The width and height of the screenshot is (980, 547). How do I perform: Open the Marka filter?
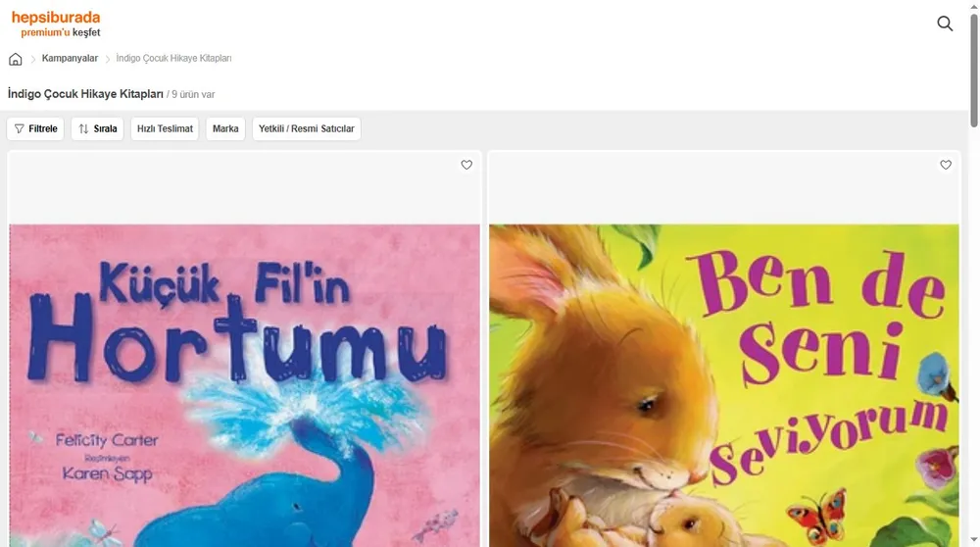pos(225,128)
